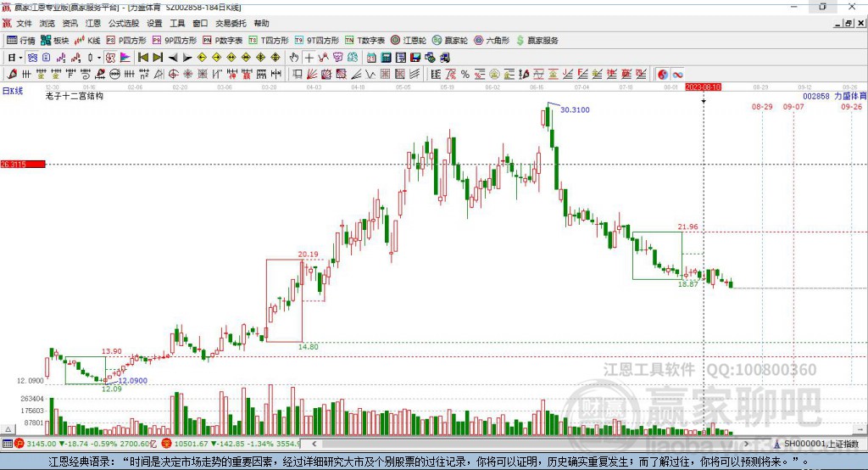Click the 09-07 date label

click(x=793, y=106)
